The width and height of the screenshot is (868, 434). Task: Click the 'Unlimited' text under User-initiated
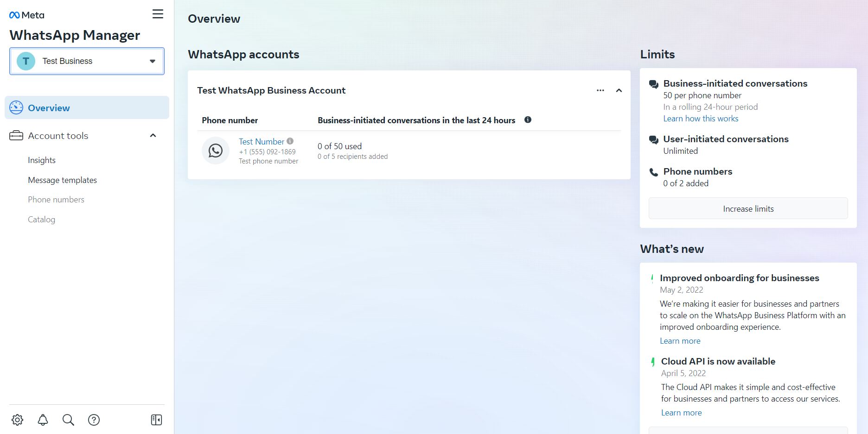tap(680, 151)
